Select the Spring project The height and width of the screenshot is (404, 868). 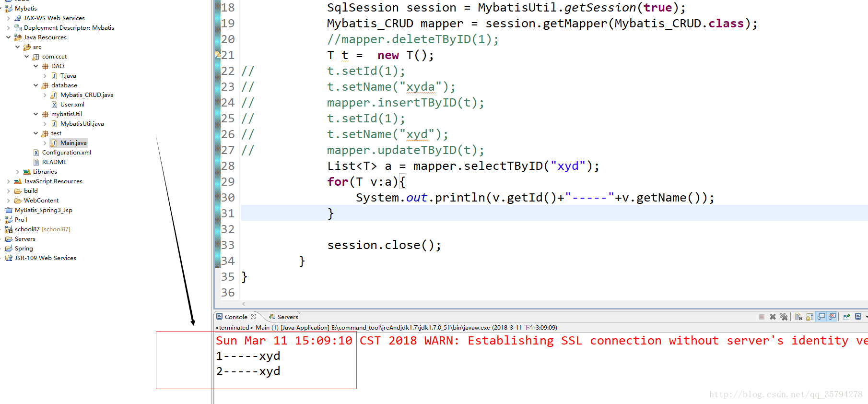(x=23, y=249)
